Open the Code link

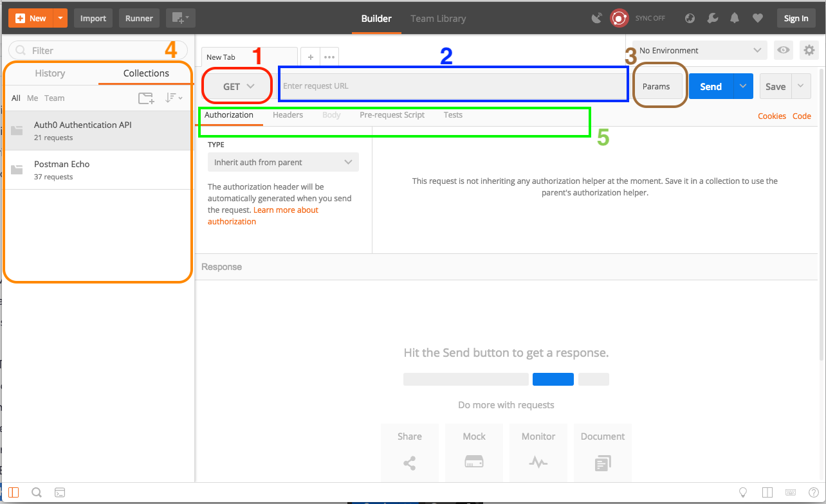tap(802, 116)
